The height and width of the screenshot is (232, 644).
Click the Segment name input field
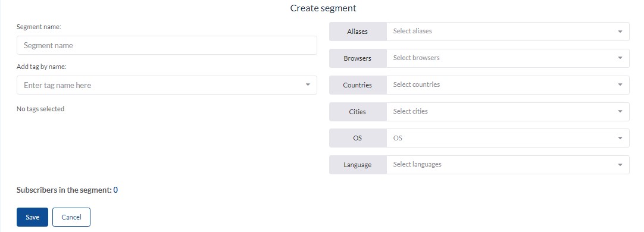click(167, 46)
